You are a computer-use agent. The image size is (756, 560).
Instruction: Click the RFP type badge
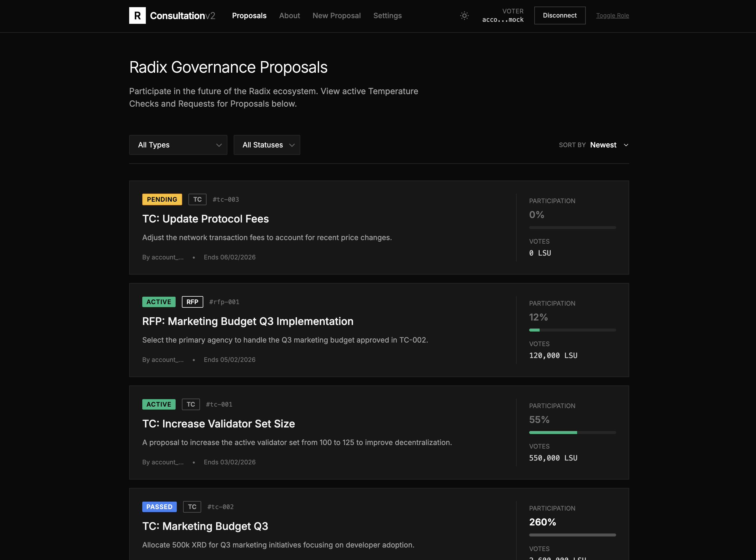click(192, 302)
